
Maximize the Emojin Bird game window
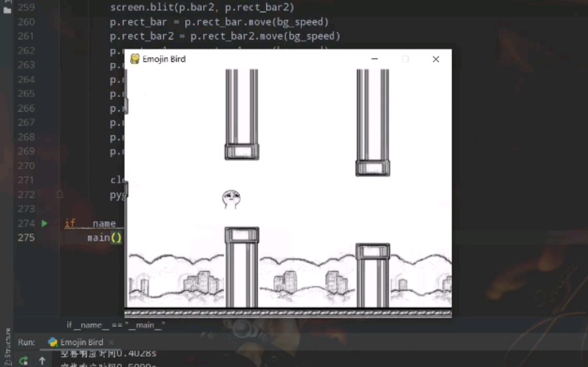point(405,59)
